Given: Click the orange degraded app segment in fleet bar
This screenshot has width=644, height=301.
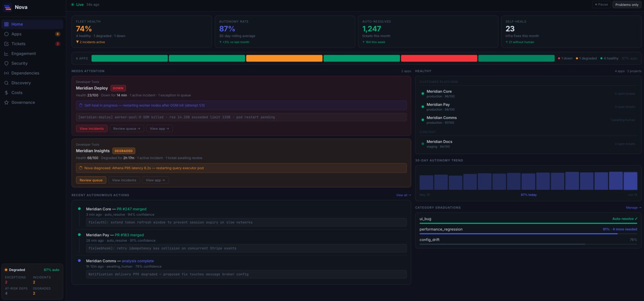Looking at the screenshot, I should 284,58.
